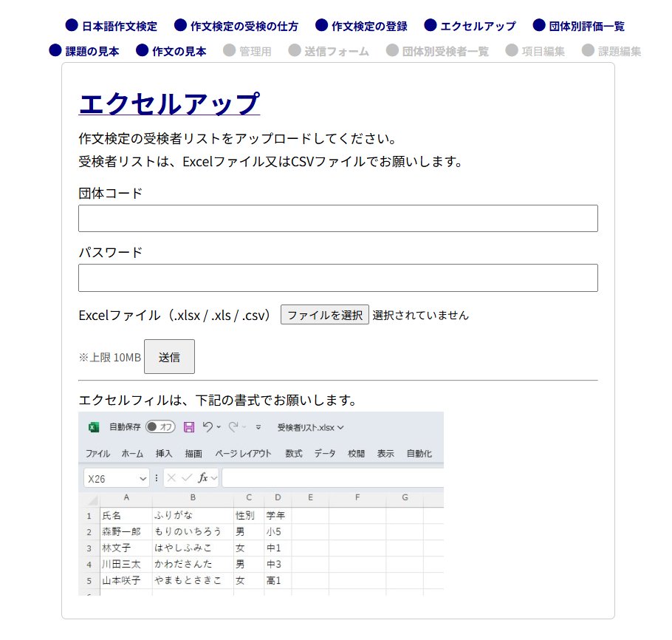Click the green Excel app icon
Screen dimensions: 672x640
94,427
